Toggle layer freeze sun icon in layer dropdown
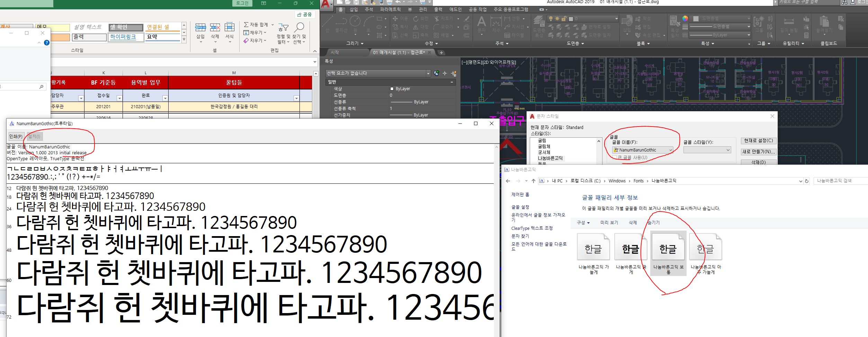The image size is (868, 337). pyautogui.click(x=557, y=19)
